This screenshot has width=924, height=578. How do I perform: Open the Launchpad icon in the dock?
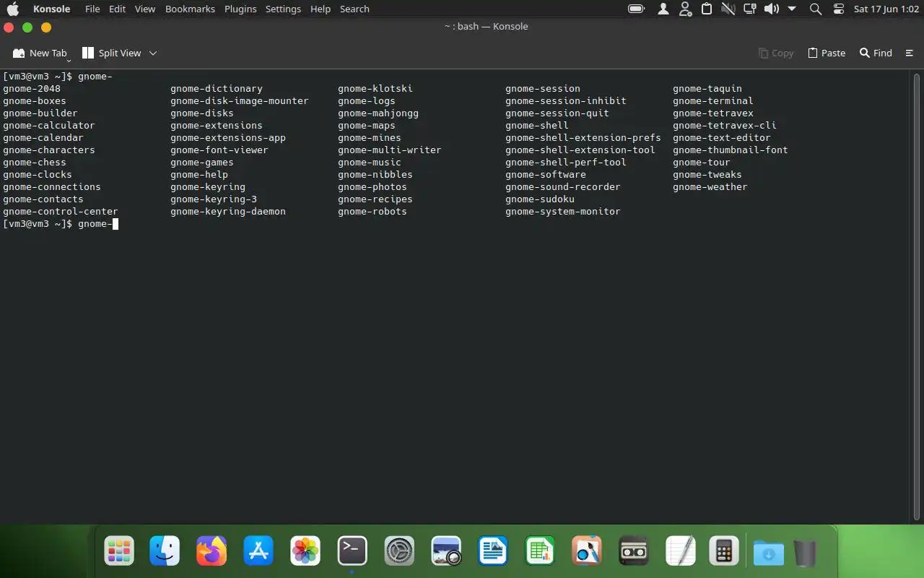coord(118,551)
